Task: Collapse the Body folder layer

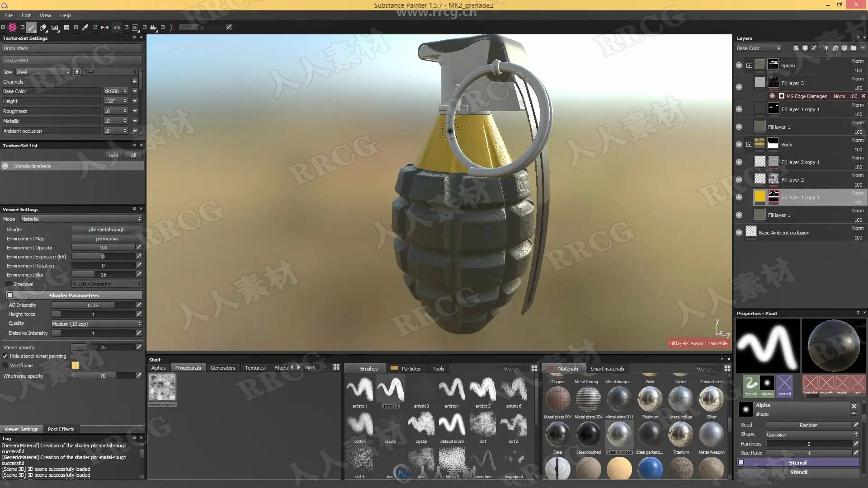Action: 749,145
